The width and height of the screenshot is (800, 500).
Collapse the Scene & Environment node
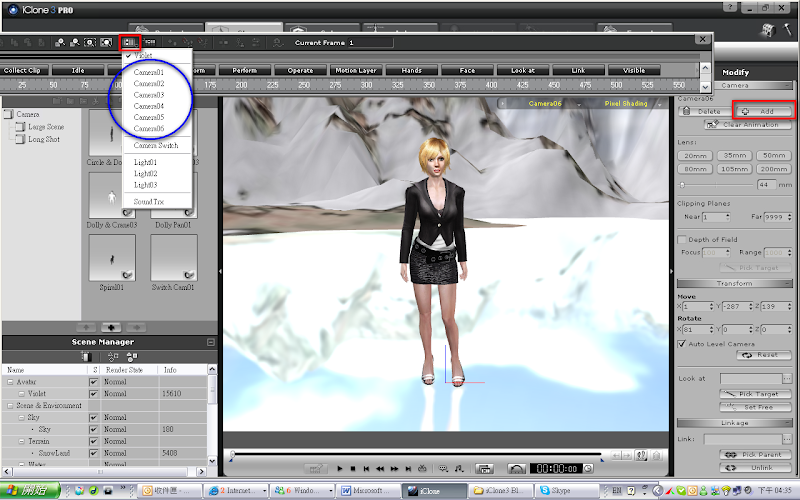click(9, 405)
